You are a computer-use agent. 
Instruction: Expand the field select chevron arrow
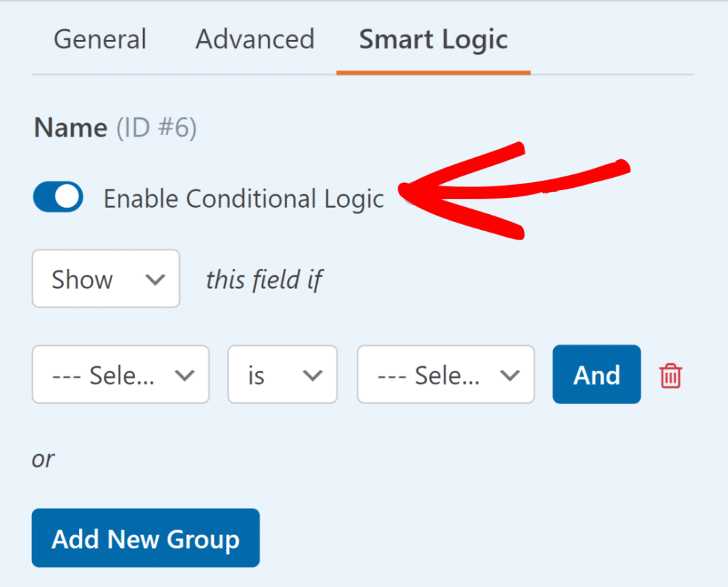[187, 374]
